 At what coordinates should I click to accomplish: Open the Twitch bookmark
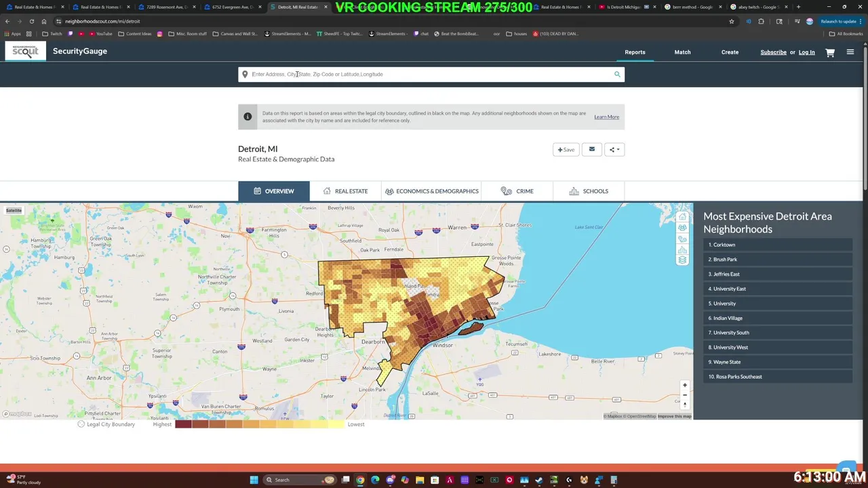52,34
